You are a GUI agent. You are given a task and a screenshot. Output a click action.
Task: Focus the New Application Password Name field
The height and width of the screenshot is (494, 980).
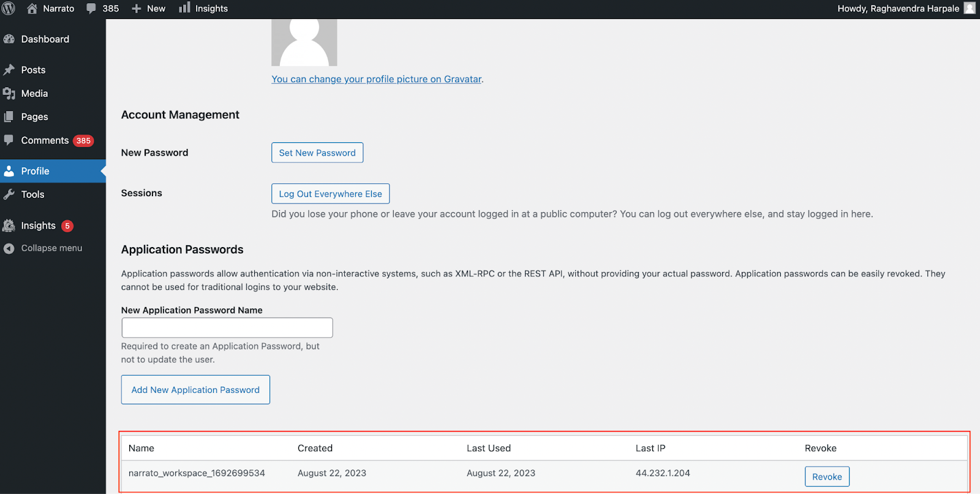[x=227, y=328]
